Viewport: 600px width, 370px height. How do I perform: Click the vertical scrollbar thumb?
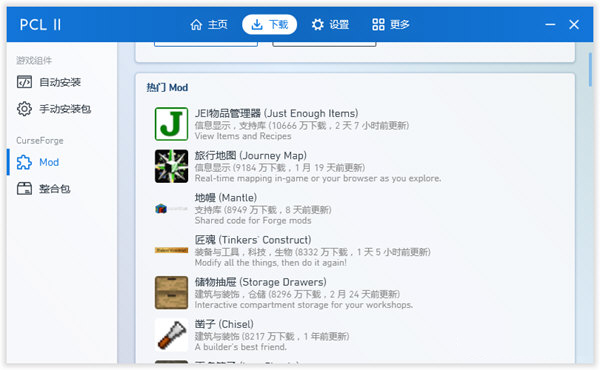(590, 69)
